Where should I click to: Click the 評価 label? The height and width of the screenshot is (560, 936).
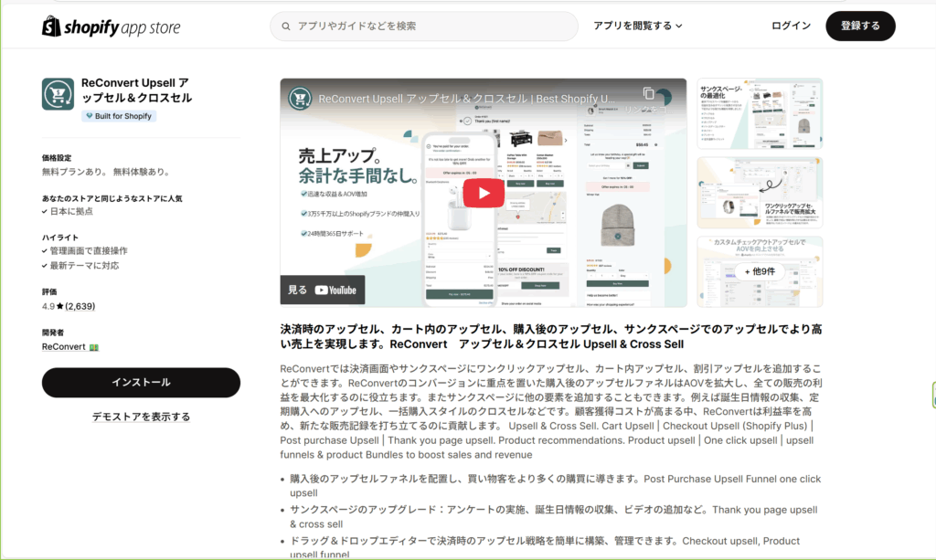click(49, 291)
